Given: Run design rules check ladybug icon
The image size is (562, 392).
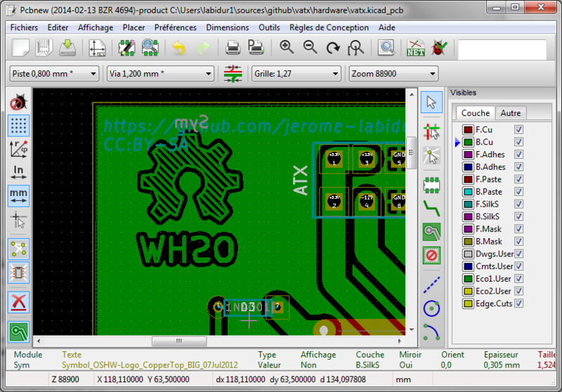Looking at the screenshot, I should (x=439, y=48).
